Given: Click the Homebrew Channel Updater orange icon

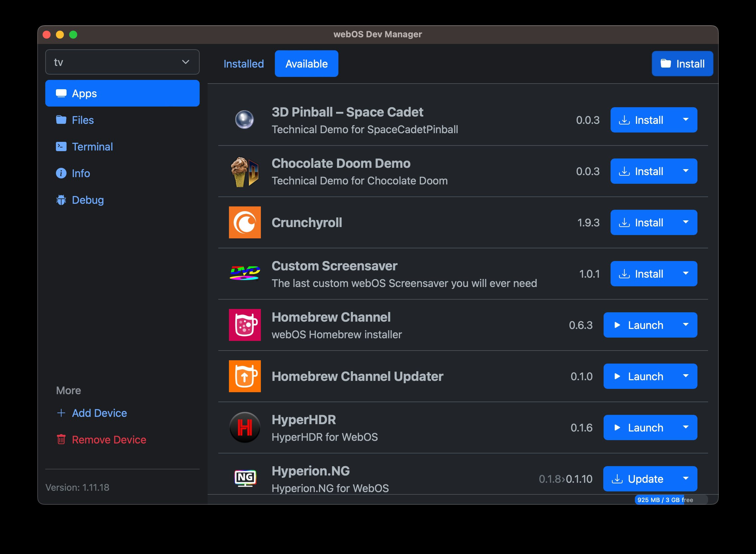Looking at the screenshot, I should (245, 376).
